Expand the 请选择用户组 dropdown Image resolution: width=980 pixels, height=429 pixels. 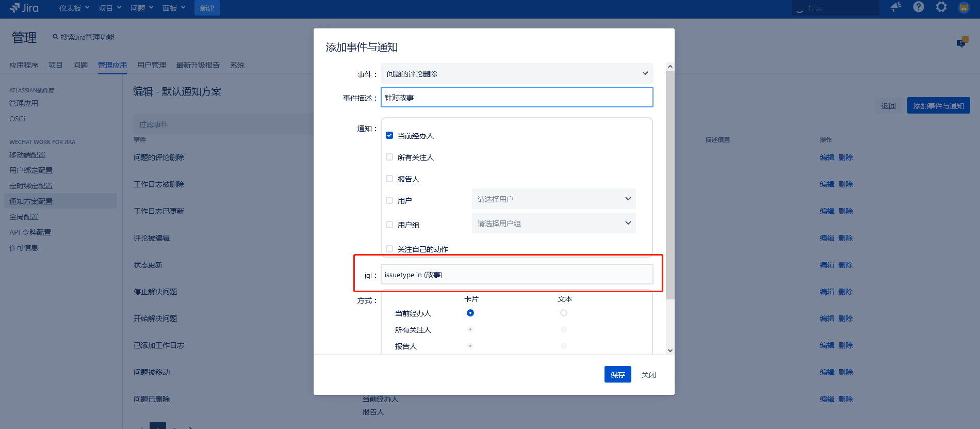(553, 223)
